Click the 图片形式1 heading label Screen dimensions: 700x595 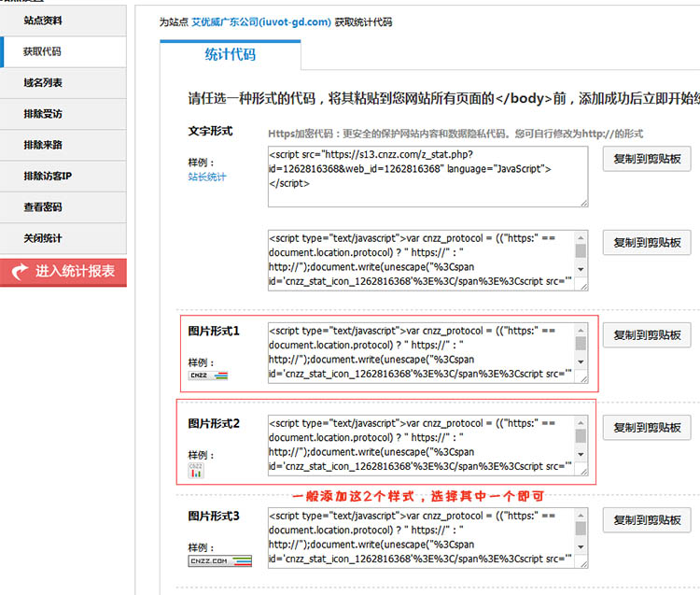tap(214, 331)
